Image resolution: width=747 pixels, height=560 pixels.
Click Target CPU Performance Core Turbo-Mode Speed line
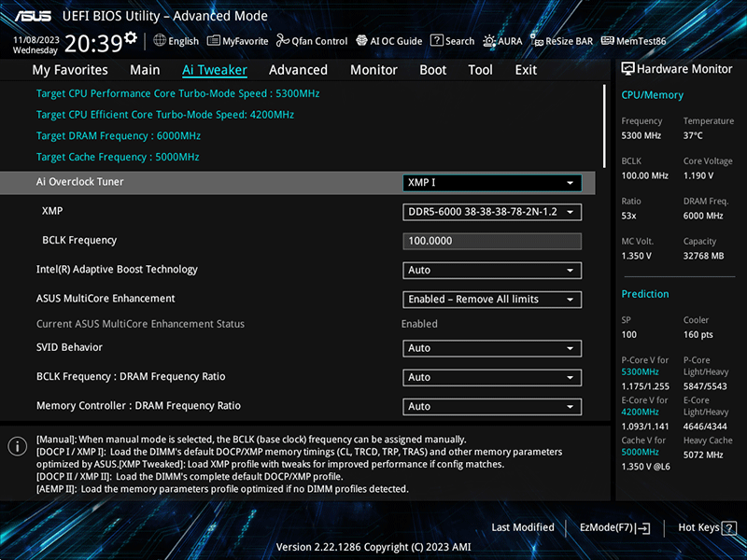click(177, 93)
